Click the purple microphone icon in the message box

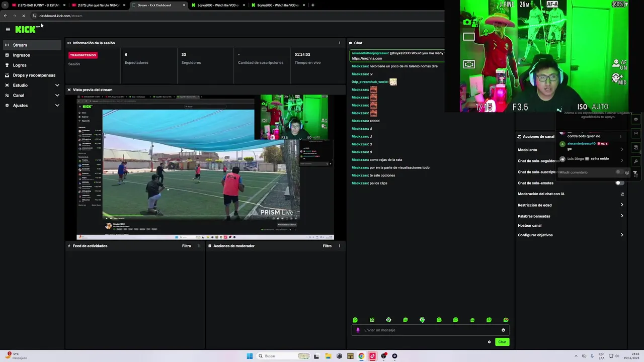(x=358, y=330)
